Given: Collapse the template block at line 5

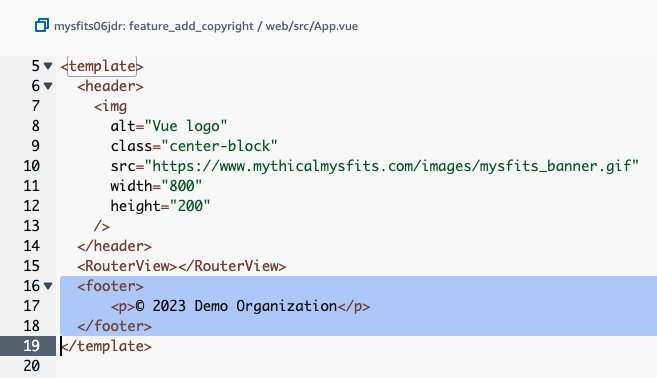Looking at the screenshot, I should coord(48,66).
